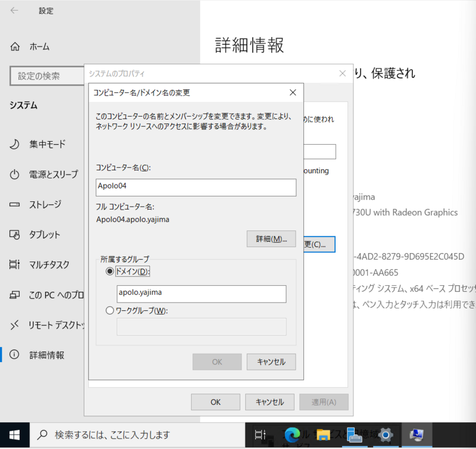Select the ドメイン(D) radio button
476x449 pixels.
[109, 271]
